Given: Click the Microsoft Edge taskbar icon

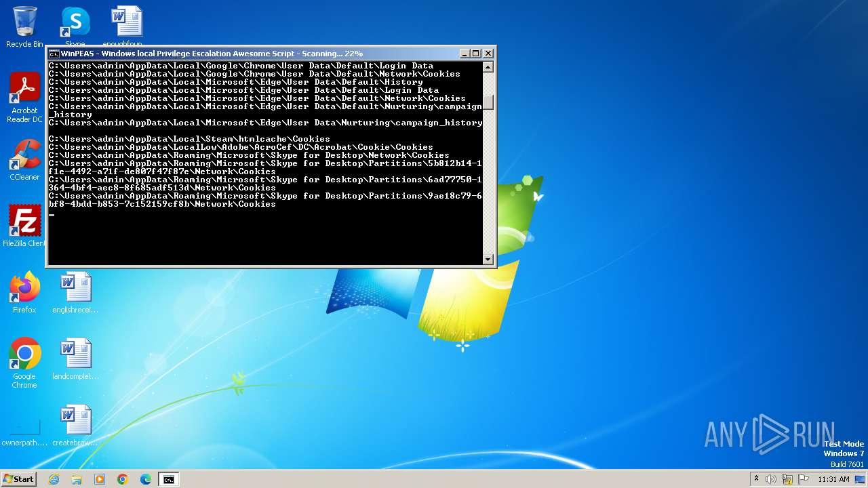Looking at the screenshot, I should (146, 479).
